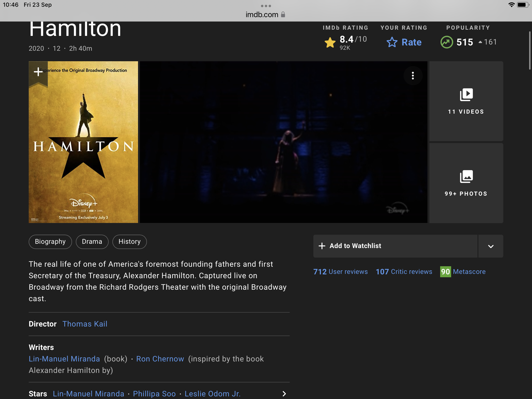Click the green popularity trending icon
Image resolution: width=532 pixels, height=399 pixels.
[x=446, y=42]
